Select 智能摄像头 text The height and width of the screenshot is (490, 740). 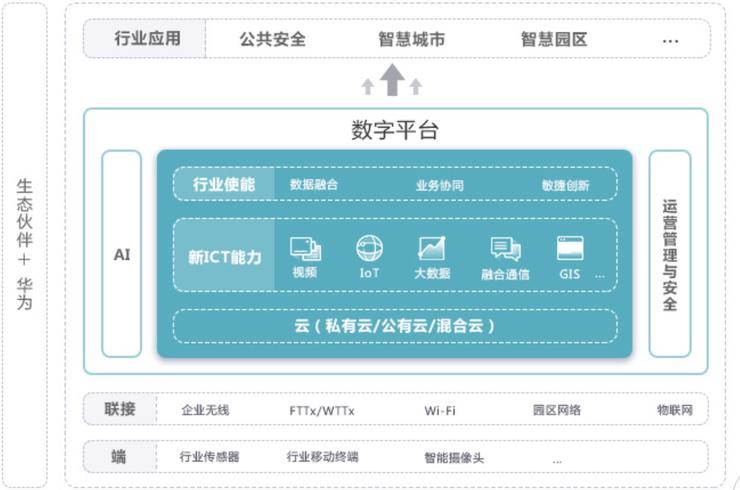pyautogui.click(x=454, y=457)
